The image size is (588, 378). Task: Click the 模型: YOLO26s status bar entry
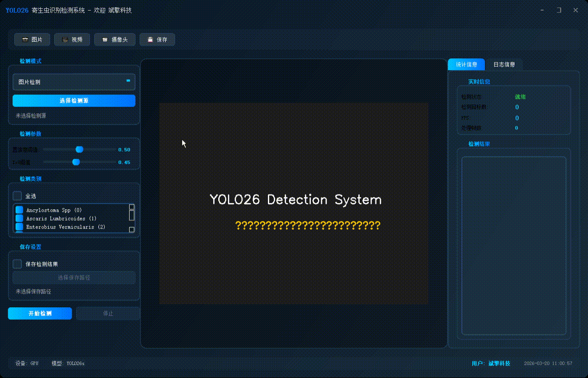click(68, 363)
